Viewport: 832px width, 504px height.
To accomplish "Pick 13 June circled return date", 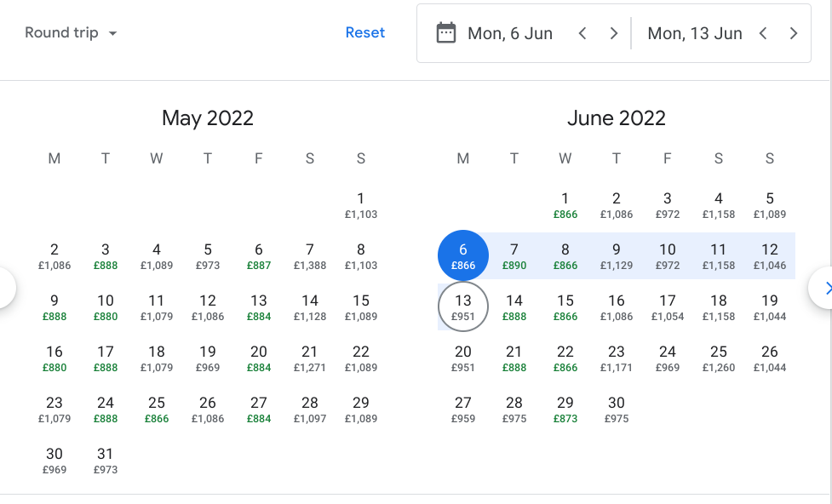I will point(463,306).
